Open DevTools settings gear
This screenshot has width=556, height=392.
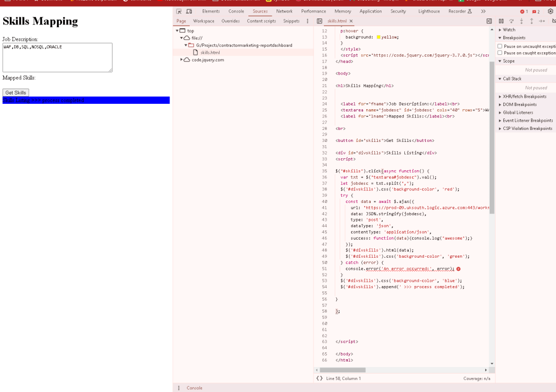pyautogui.click(x=551, y=11)
